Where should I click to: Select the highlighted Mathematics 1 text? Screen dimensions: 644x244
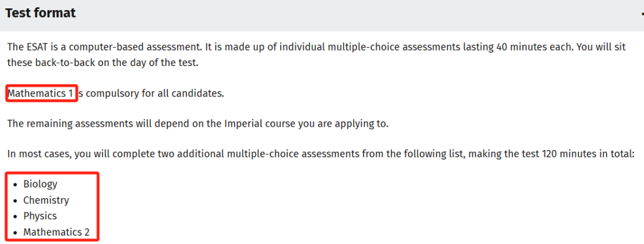click(x=41, y=93)
